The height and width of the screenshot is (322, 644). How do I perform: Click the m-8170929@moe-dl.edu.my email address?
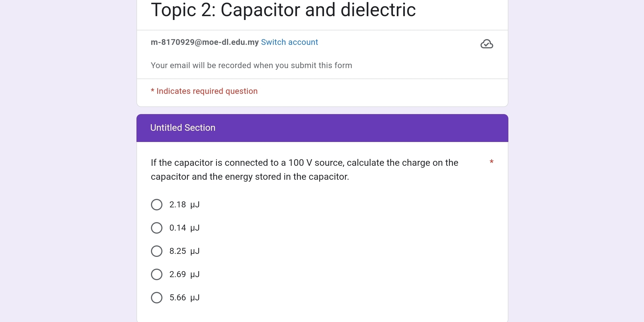click(205, 42)
